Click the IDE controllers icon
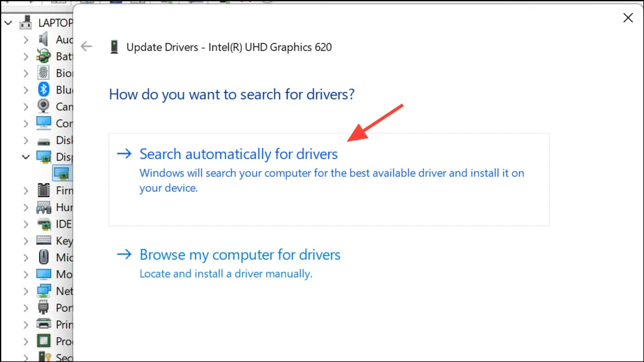The image size is (644, 362). (43, 224)
